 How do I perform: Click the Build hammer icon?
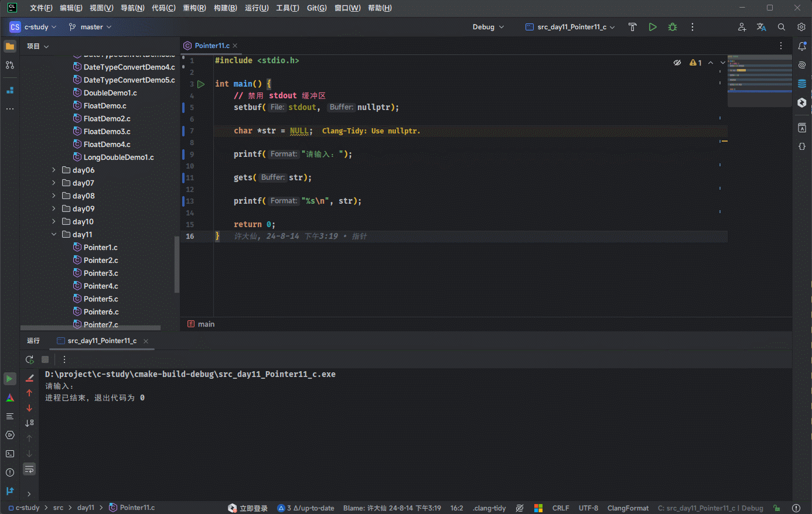(632, 27)
